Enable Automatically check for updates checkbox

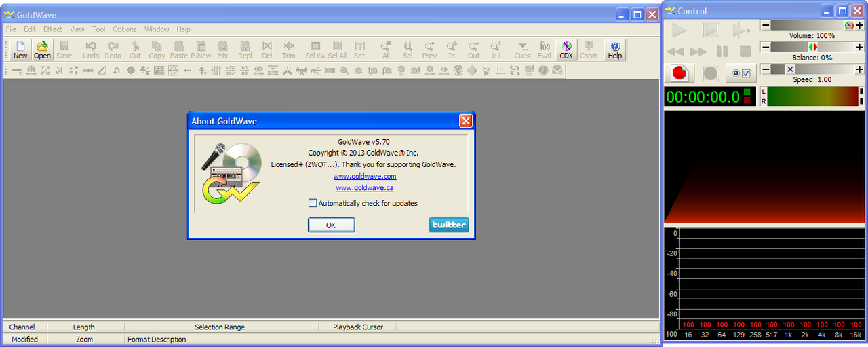[x=313, y=203]
